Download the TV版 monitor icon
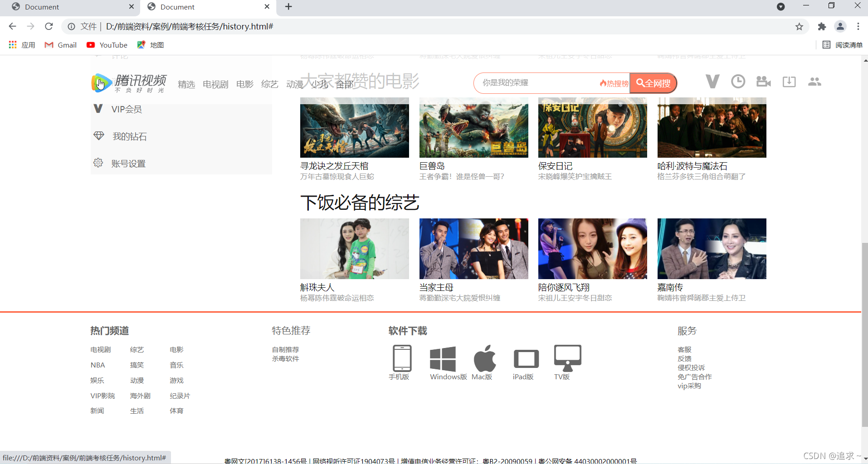868x464 pixels. click(x=567, y=358)
